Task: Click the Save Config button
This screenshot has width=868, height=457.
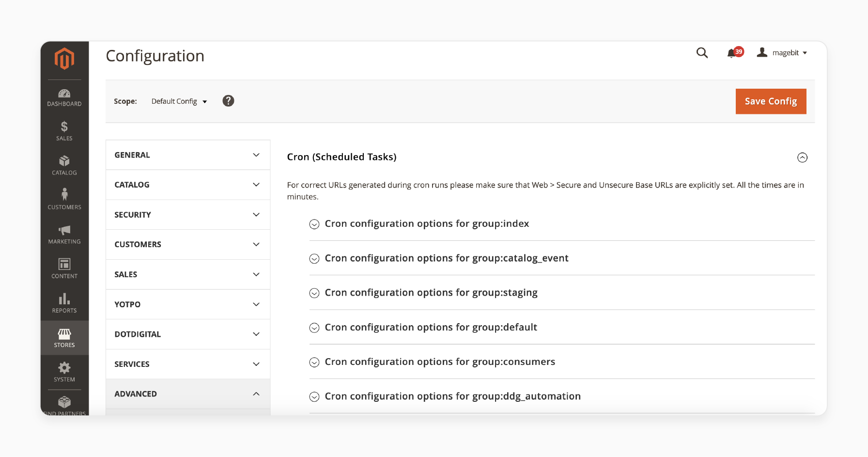Action: [771, 101]
